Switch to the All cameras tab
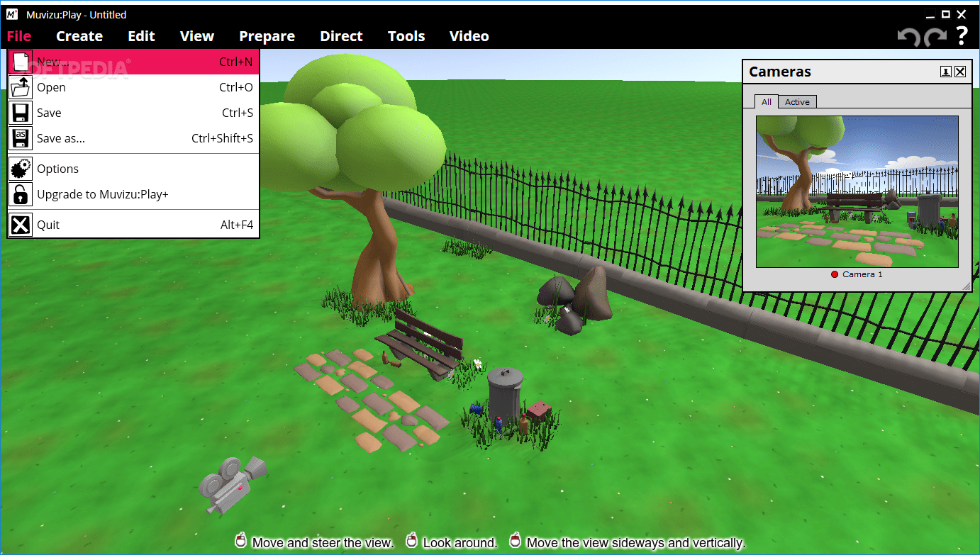 [767, 102]
